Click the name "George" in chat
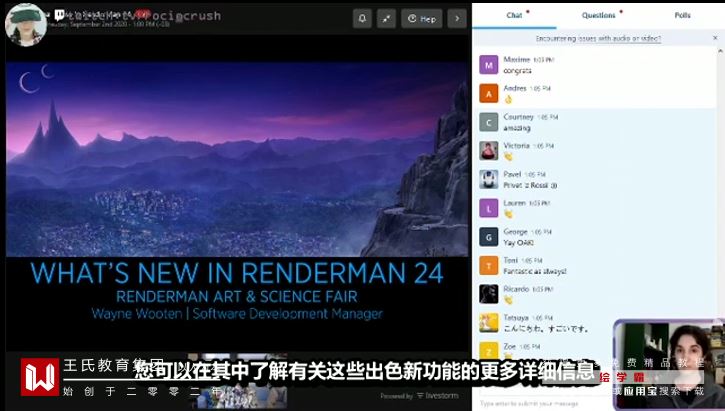This screenshot has width=725, height=411. point(515,232)
